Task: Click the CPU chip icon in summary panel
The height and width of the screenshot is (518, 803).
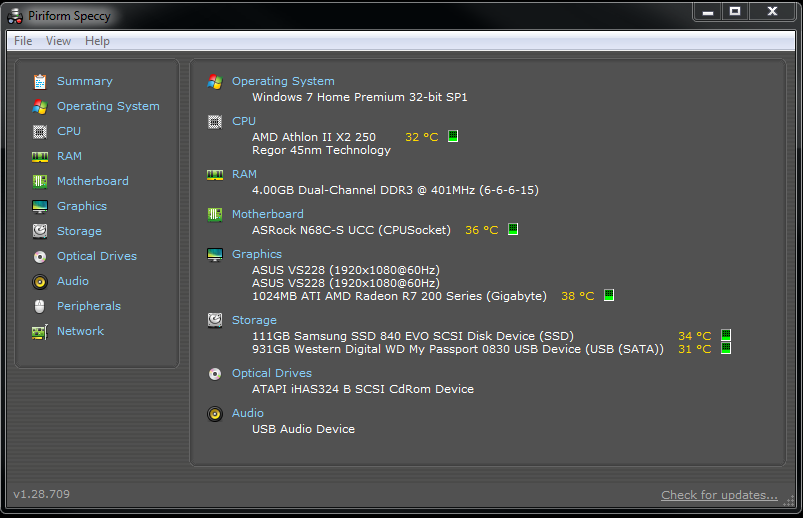Action: 215,122
